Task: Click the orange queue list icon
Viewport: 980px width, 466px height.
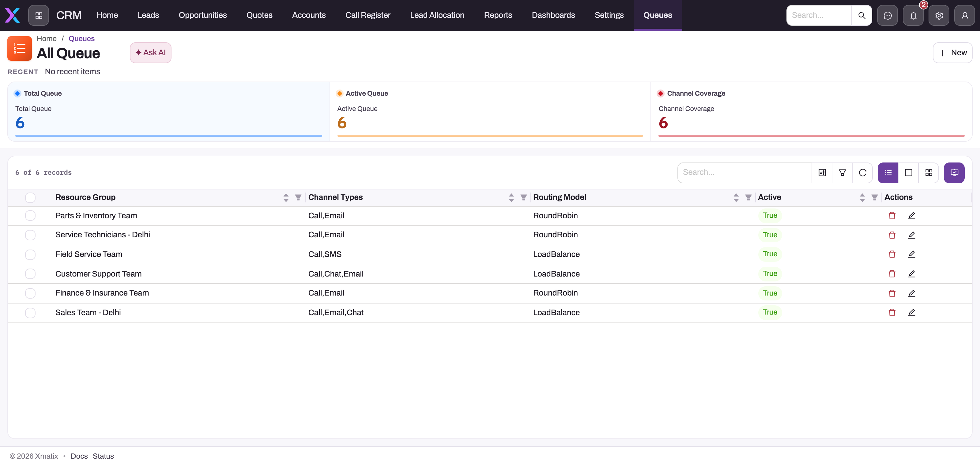Action: point(19,48)
